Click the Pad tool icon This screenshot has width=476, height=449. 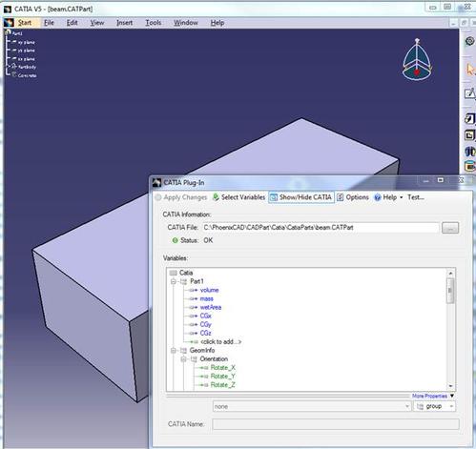pos(469,118)
